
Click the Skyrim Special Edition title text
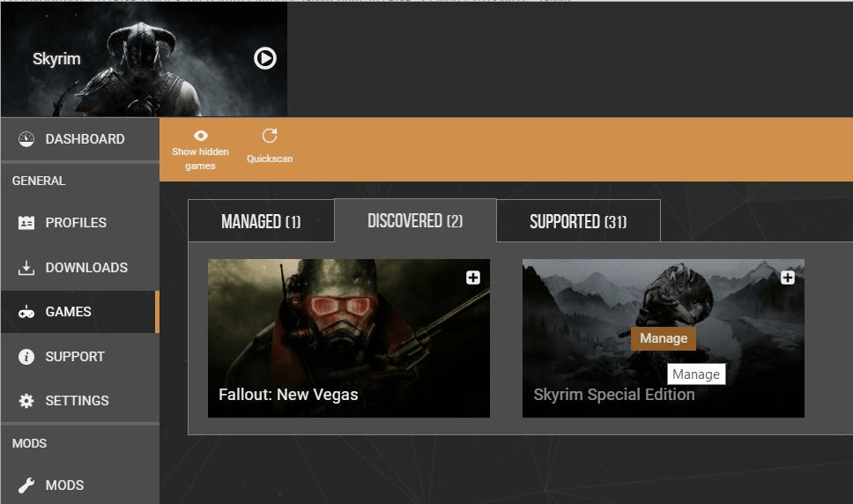point(613,394)
